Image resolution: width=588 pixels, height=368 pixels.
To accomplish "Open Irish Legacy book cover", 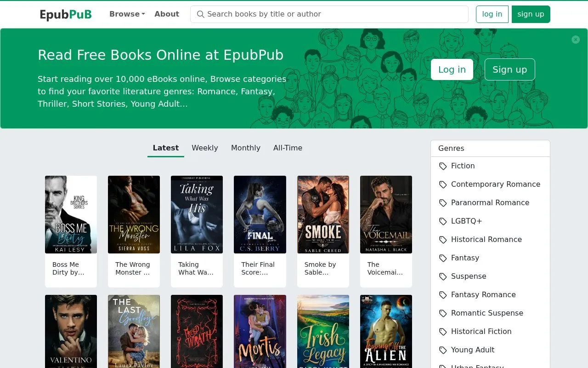I will [x=323, y=331].
